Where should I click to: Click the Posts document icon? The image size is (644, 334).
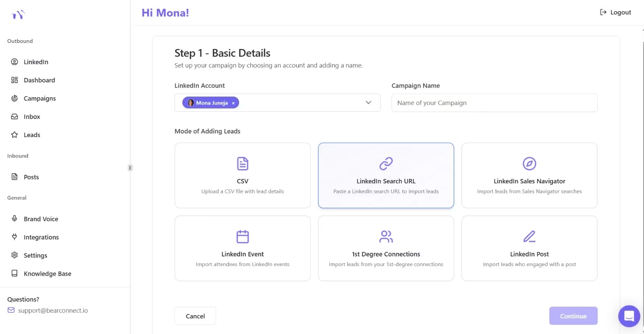[14, 177]
